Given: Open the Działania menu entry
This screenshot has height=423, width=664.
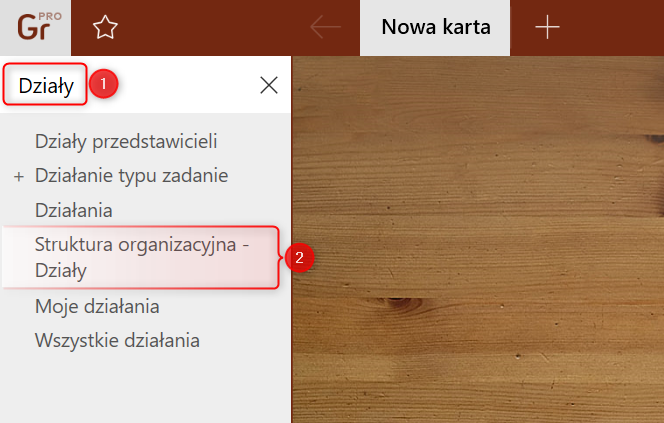Looking at the screenshot, I should click(74, 210).
